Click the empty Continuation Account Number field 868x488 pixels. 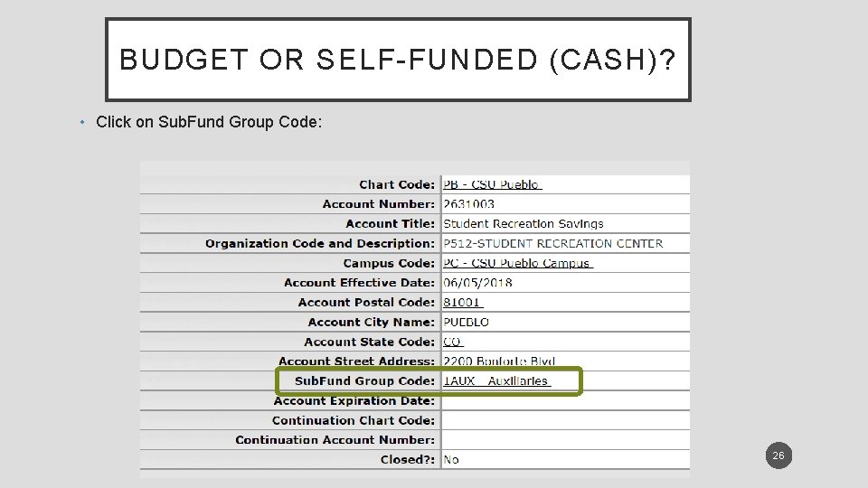tap(564, 440)
